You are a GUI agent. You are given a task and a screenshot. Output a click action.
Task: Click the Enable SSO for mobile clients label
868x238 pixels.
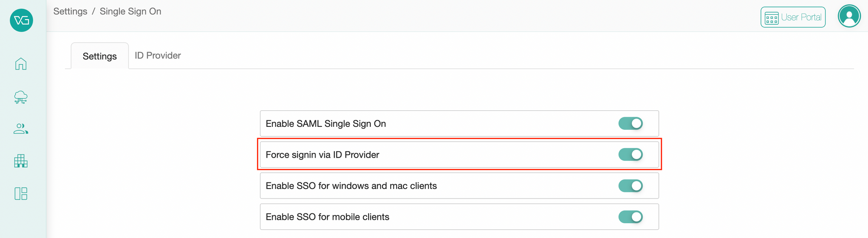328,217
